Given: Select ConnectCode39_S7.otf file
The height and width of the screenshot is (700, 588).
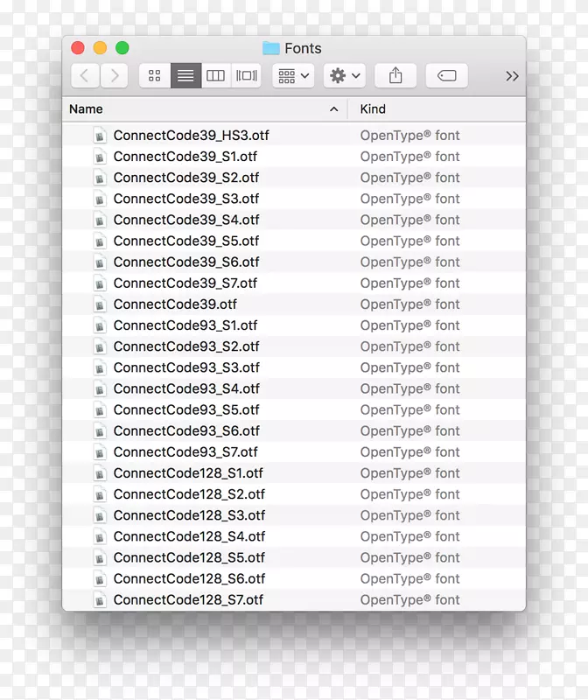Looking at the screenshot, I should [294, 283].
